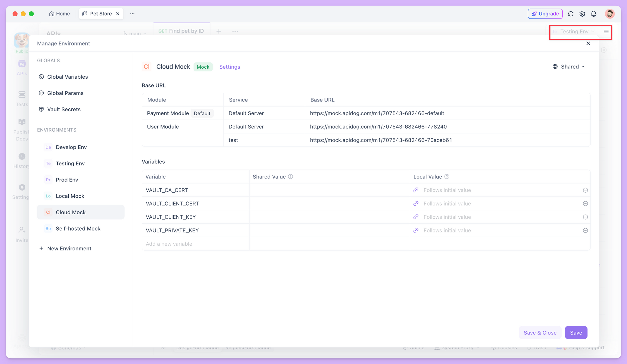Viewport: 627px width, 364px height.
Task: Click the Cloud Mock environment name heading
Action: coord(173,67)
